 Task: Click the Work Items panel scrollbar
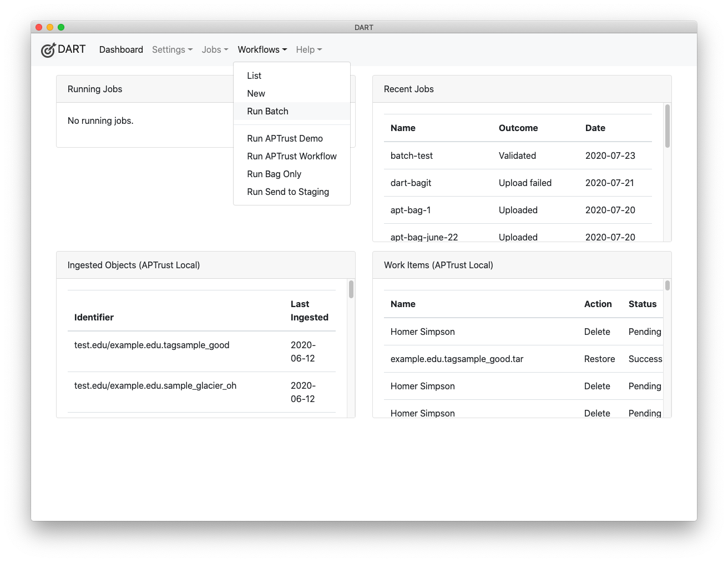[x=667, y=285]
